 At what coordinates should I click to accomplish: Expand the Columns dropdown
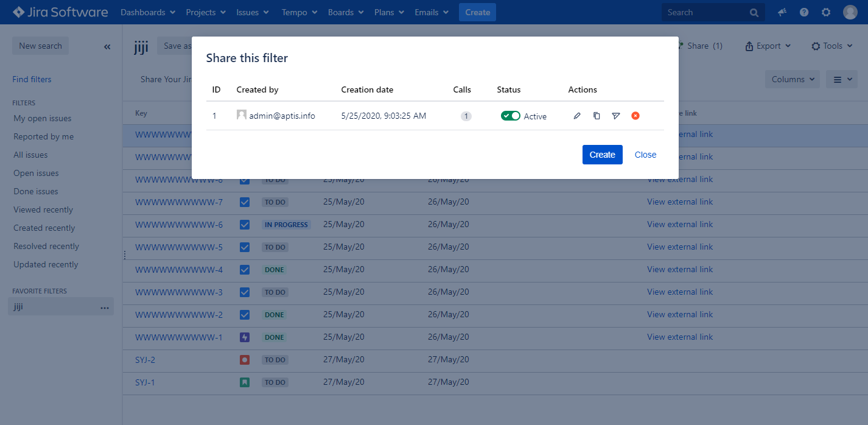(792, 79)
